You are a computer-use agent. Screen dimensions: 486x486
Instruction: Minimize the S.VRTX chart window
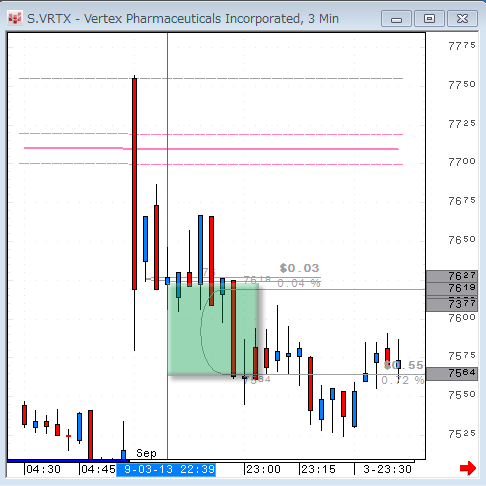click(396, 19)
